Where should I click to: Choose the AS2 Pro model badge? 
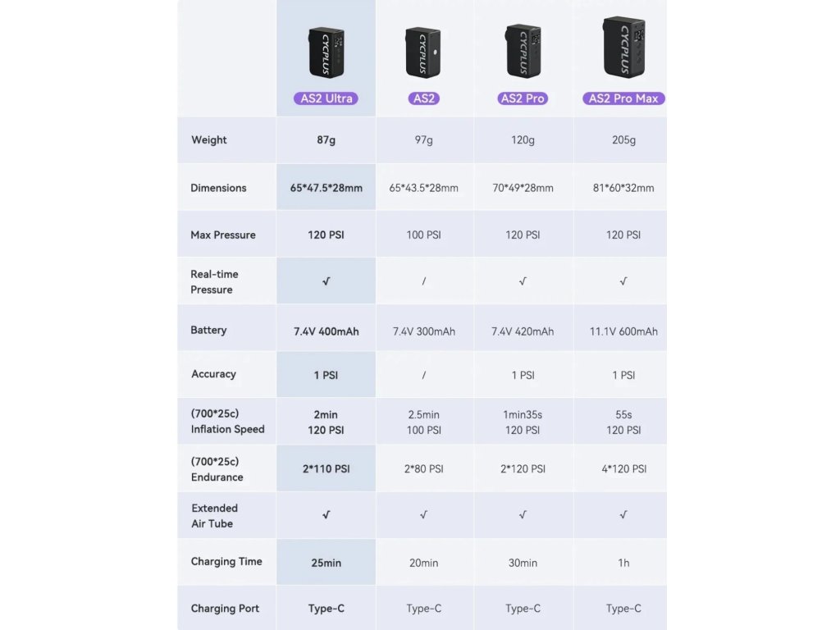pos(523,98)
